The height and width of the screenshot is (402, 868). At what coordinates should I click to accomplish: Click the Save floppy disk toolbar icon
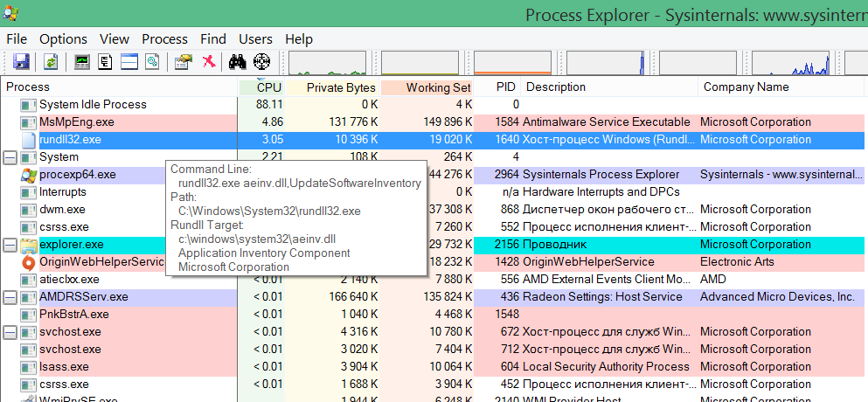pyautogui.click(x=22, y=62)
